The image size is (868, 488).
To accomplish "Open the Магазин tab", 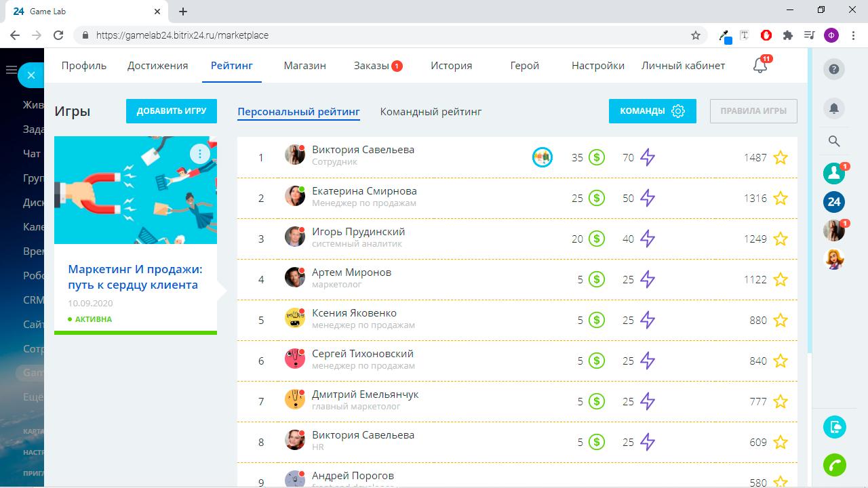I will point(305,66).
